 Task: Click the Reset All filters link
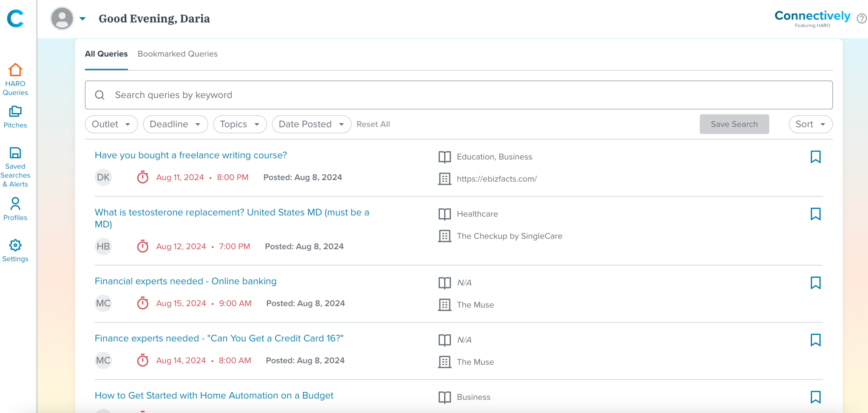(x=373, y=124)
